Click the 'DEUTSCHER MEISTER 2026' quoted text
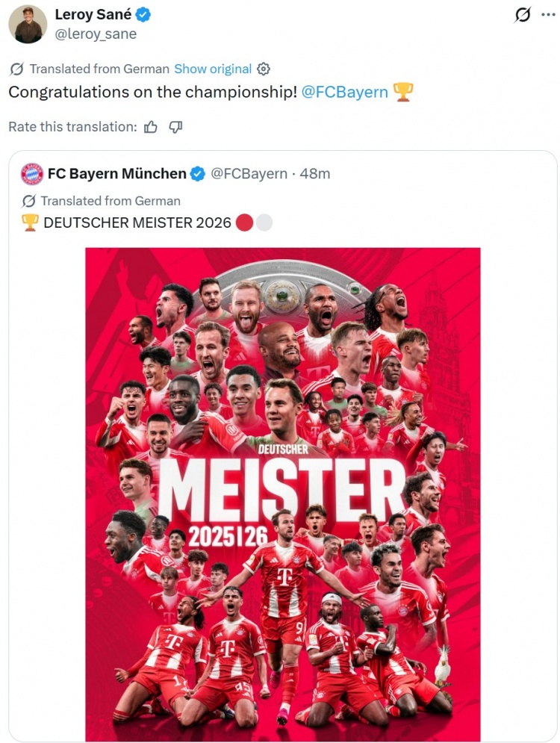The width and height of the screenshot is (560, 743). [x=137, y=223]
